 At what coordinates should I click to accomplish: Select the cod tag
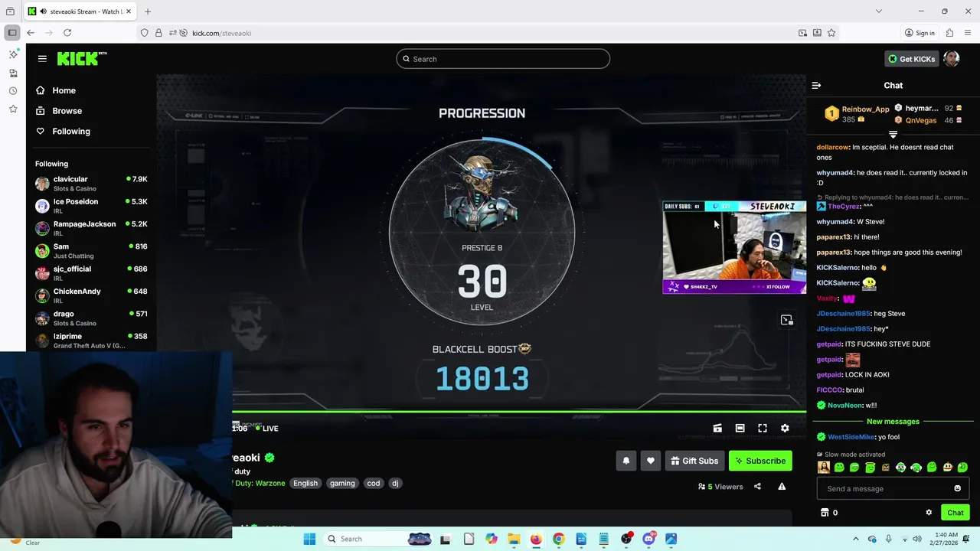point(373,483)
